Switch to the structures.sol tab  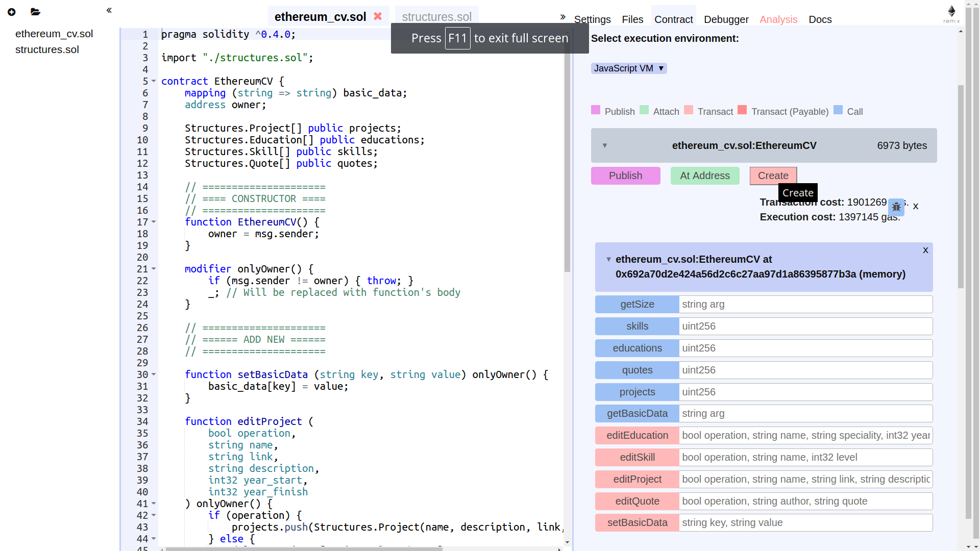[x=436, y=16]
